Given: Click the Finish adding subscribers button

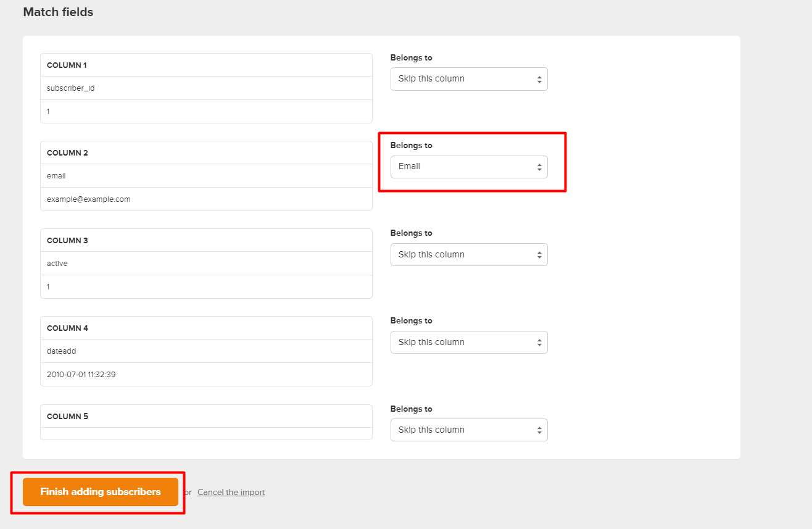Looking at the screenshot, I should click(101, 492).
